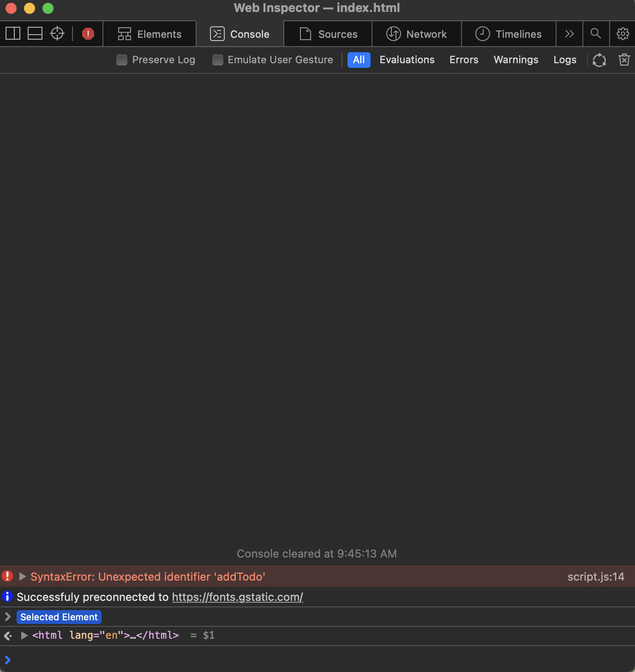Click the Selected Element badge

59,617
